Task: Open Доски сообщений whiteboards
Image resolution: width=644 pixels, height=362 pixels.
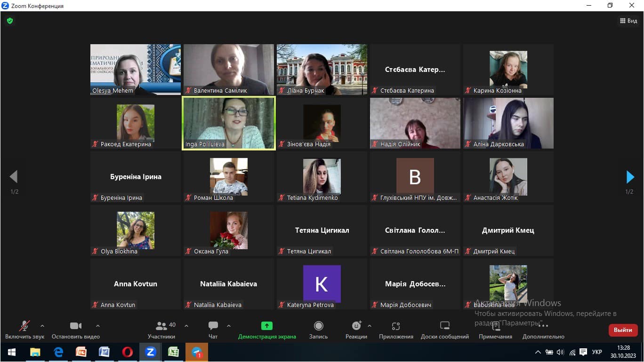Action: (445, 330)
